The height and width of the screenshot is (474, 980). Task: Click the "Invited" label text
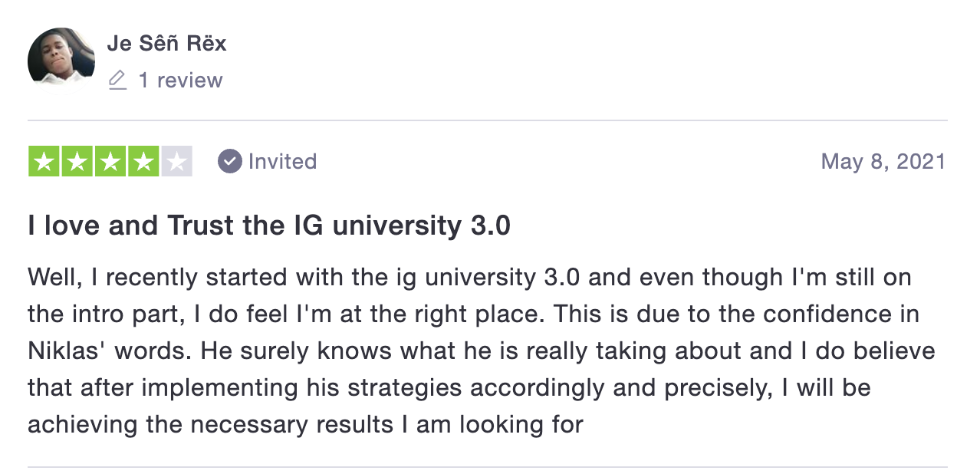pyautogui.click(x=282, y=161)
